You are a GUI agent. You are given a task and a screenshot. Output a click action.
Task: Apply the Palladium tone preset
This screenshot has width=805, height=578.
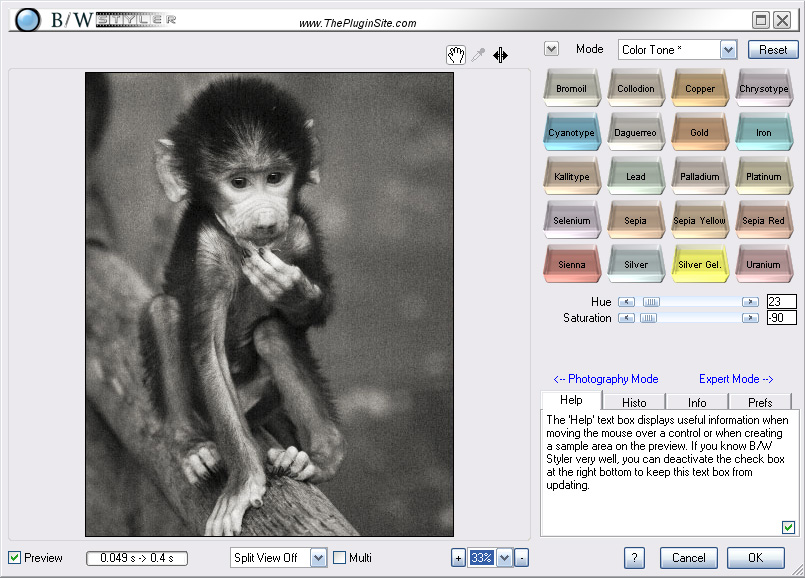click(700, 176)
